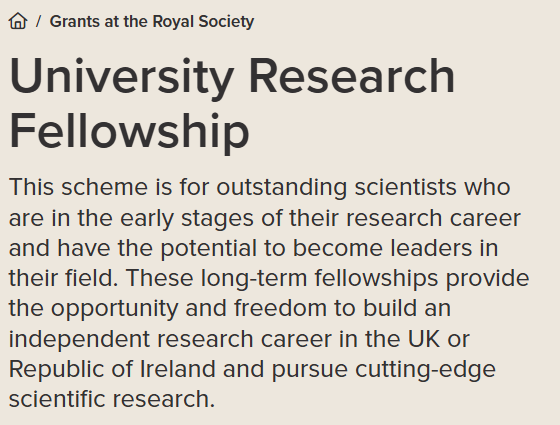Open the home page icon in breadcrumb

point(18,21)
